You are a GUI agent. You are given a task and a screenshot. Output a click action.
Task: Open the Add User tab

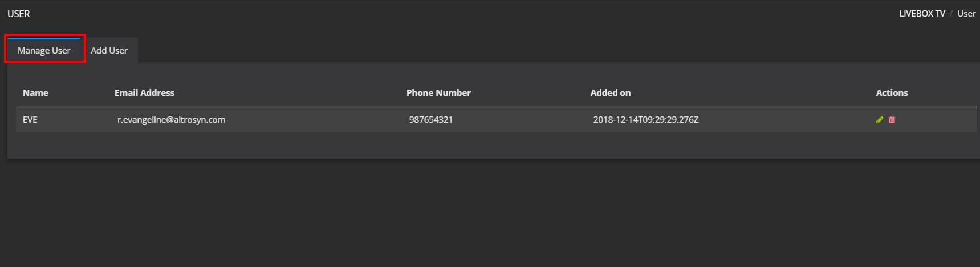click(x=109, y=50)
